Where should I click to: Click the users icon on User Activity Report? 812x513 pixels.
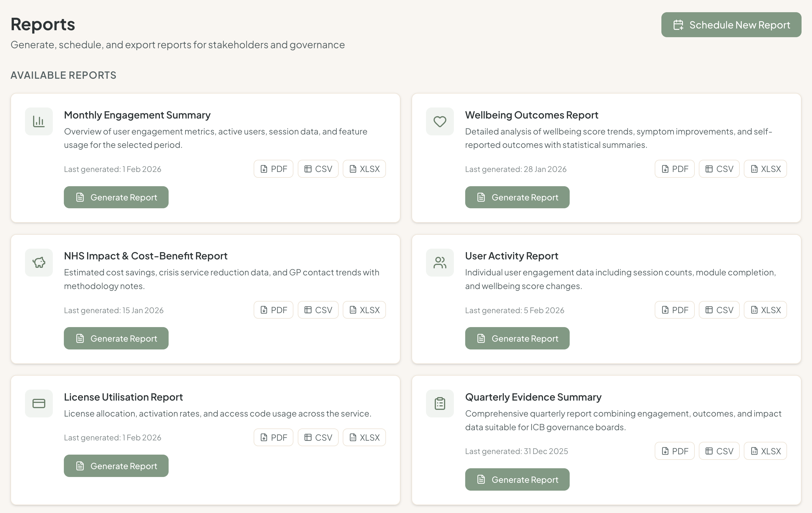[x=439, y=262]
